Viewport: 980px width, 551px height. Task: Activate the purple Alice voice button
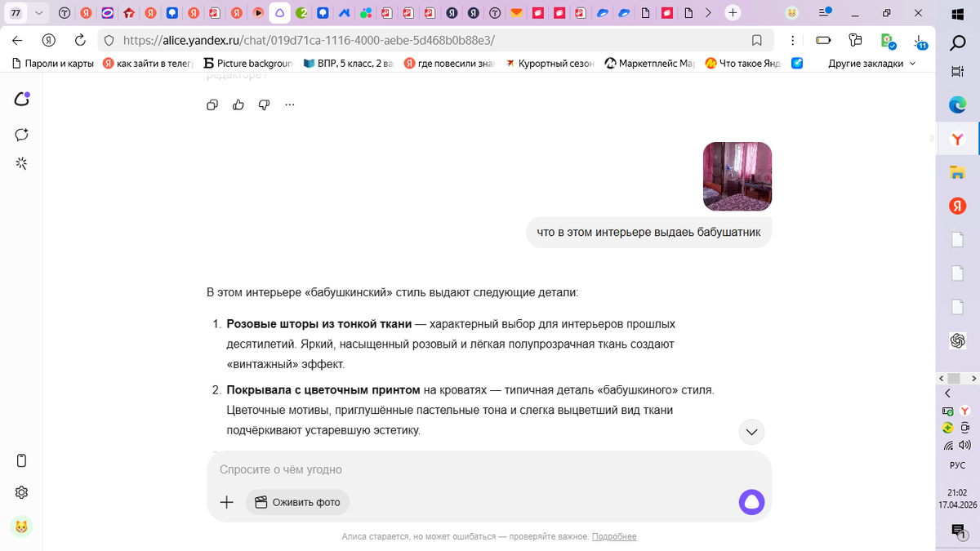point(751,502)
